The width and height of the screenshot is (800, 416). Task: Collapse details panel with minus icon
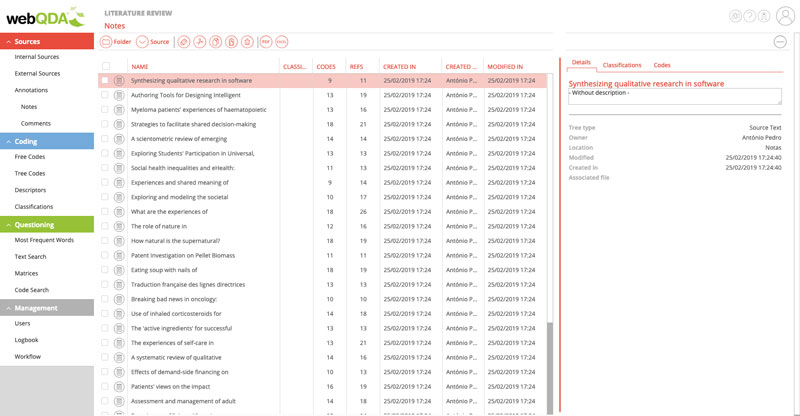[x=780, y=42]
